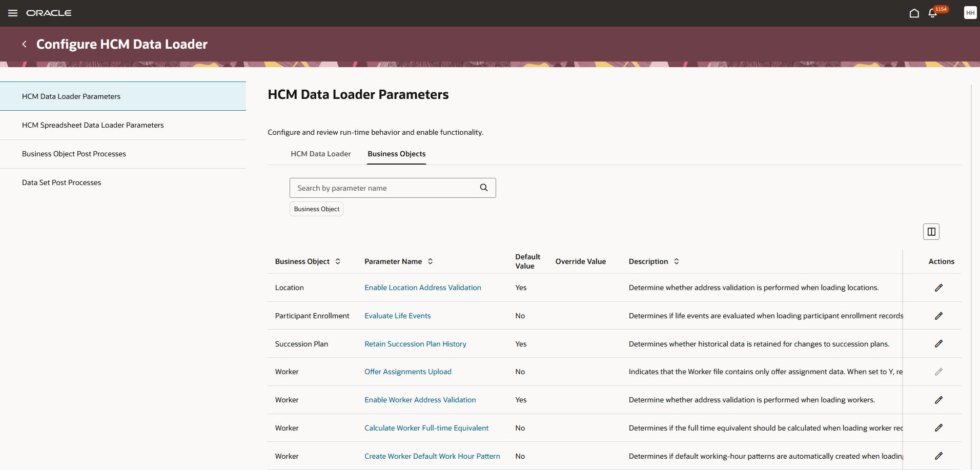Click the Actions column header

pyautogui.click(x=941, y=261)
